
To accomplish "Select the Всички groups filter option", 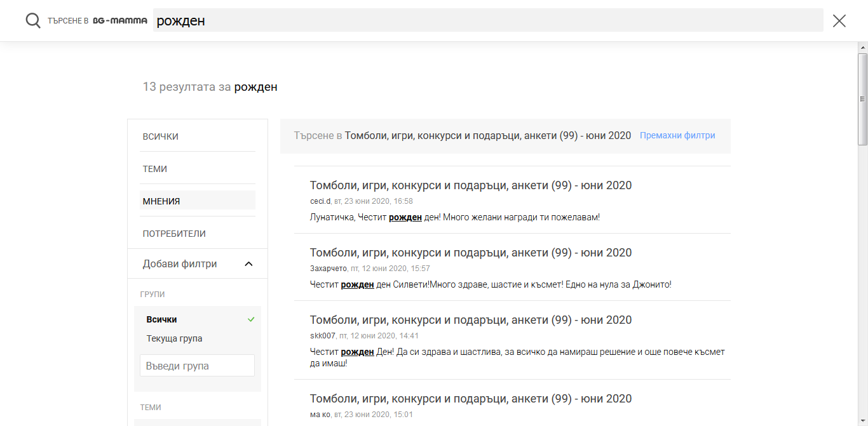I will [162, 319].
